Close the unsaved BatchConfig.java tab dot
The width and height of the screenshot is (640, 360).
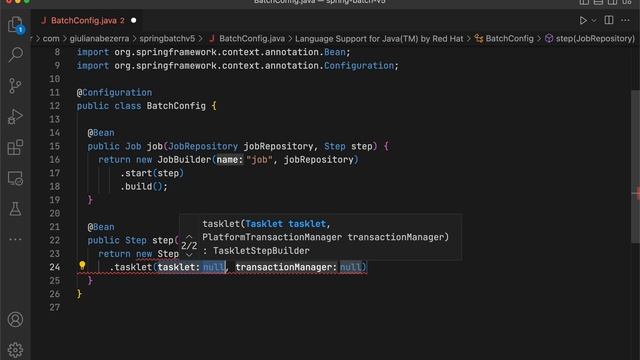(x=133, y=20)
